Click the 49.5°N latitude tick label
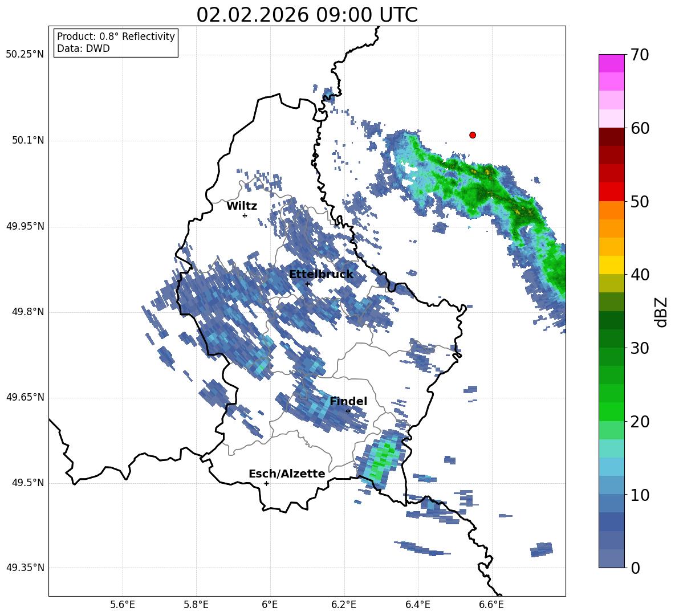The width and height of the screenshot is (675, 616). 28,483
